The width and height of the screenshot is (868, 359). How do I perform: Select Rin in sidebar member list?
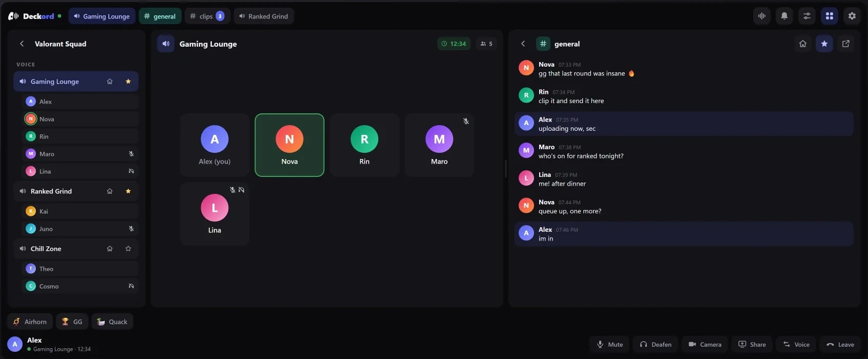80,136
